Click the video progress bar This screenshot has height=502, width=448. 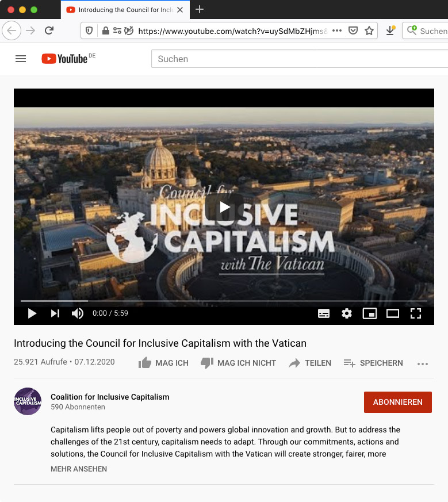pos(224,301)
